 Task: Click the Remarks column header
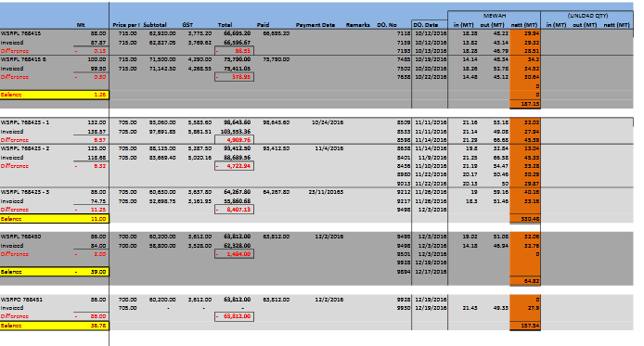coord(358,25)
